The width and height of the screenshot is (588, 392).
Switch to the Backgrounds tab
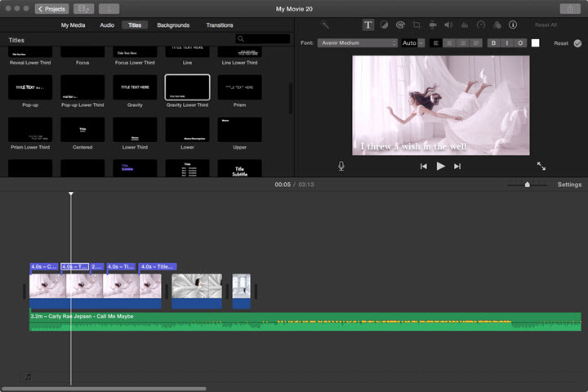(173, 25)
